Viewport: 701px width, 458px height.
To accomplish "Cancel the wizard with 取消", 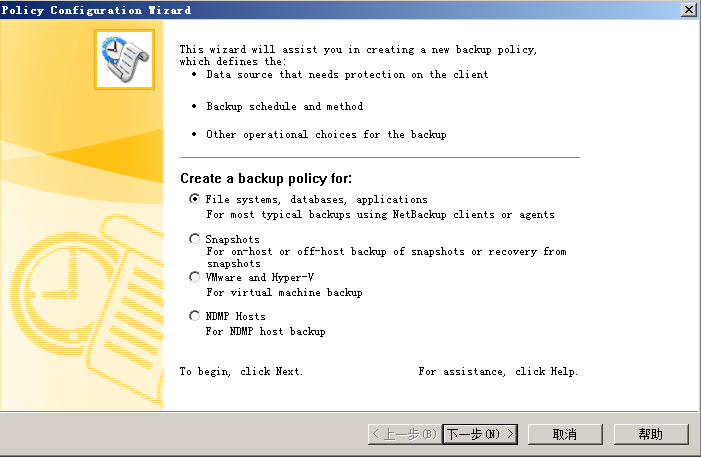I will pos(565,434).
